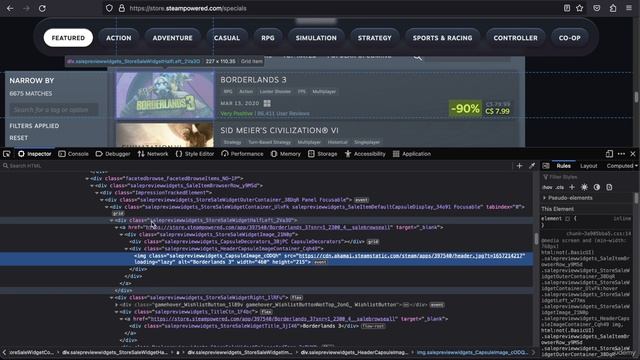640x360 pixels.
Task: Go forward using the browser forward arrow
Action: (x=26, y=8)
